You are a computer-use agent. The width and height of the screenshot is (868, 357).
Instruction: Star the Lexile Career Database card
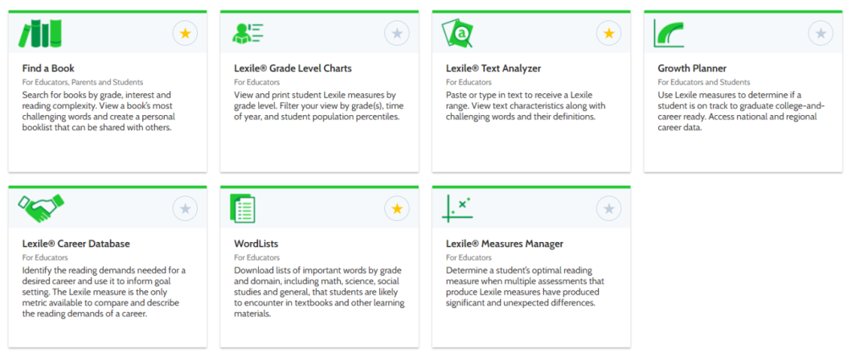coord(185,209)
